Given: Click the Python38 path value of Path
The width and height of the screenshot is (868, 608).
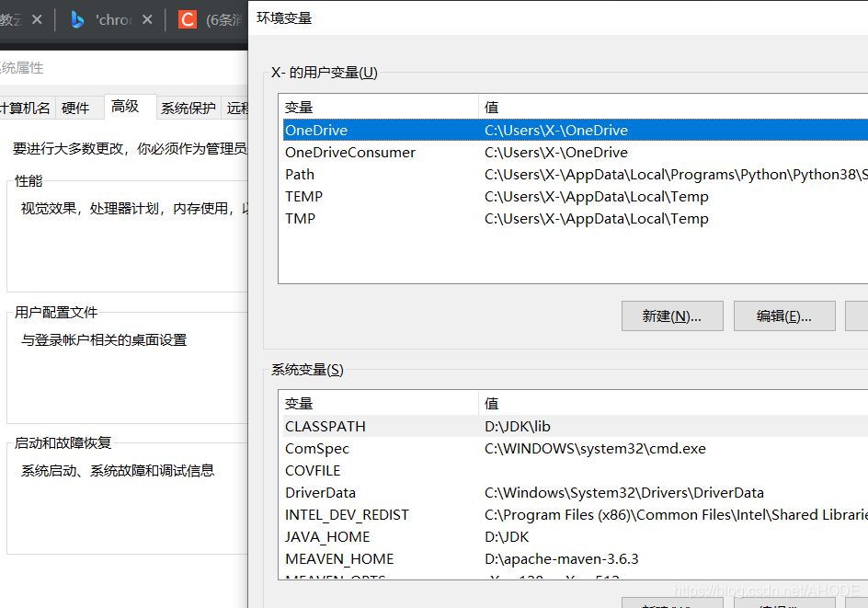Looking at the screenshot, I should pyautogui.click(x=676, y=175).
